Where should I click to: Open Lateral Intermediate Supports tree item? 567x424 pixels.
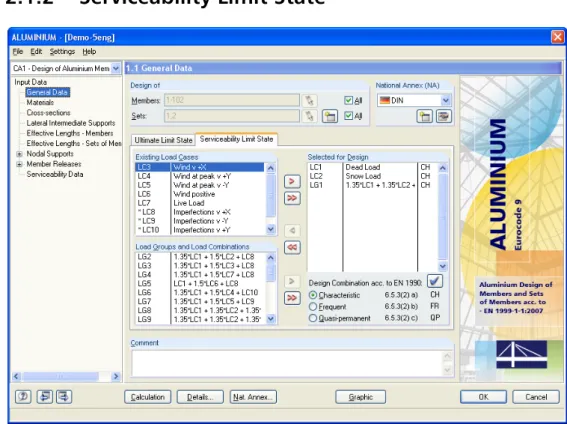[71, 123]
